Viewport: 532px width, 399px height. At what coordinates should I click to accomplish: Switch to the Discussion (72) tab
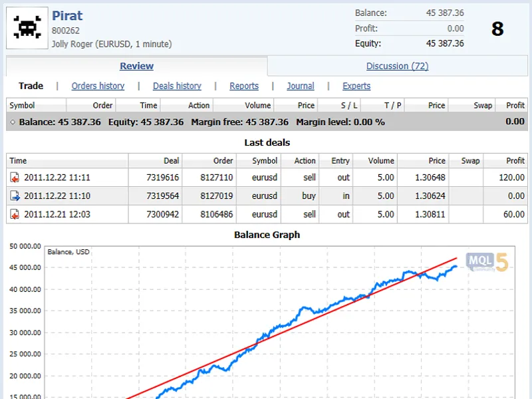[397, 66]
